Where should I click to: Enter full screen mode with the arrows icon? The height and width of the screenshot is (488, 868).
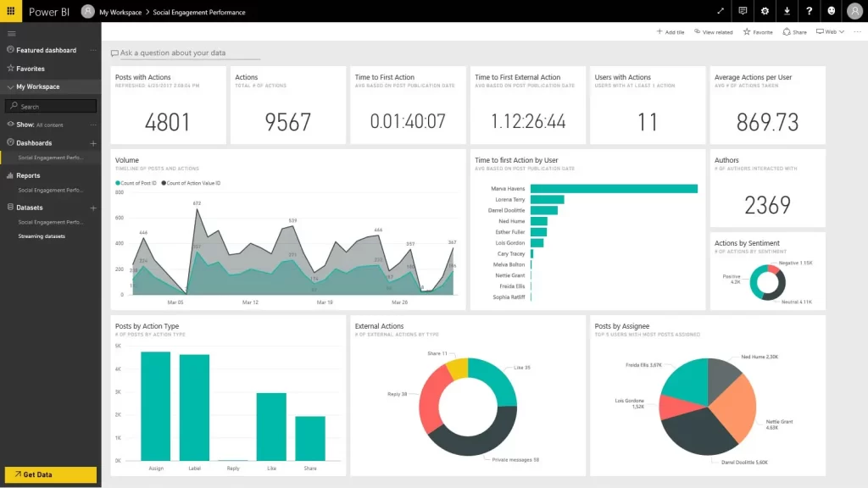721,11
